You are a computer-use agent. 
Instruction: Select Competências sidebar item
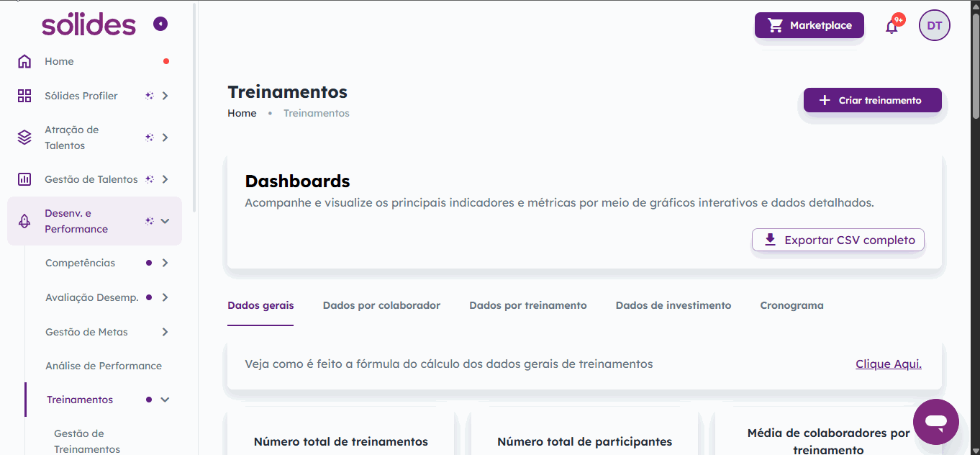(80, 263)
